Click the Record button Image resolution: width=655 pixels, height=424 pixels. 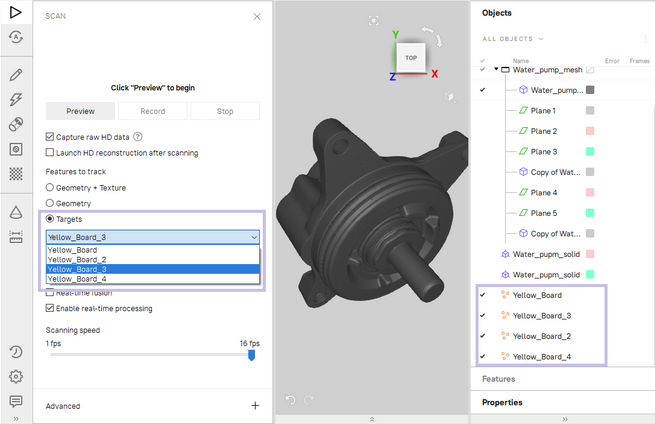click(152, 111)
